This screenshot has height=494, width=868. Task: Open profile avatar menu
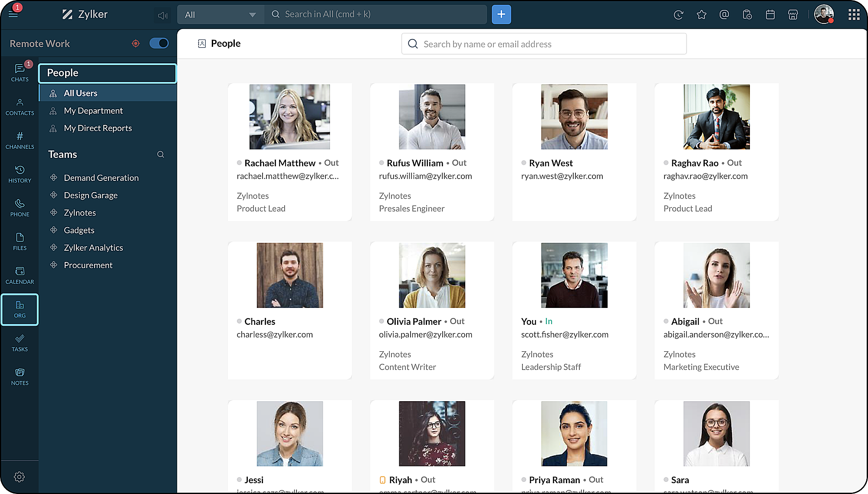823,14
